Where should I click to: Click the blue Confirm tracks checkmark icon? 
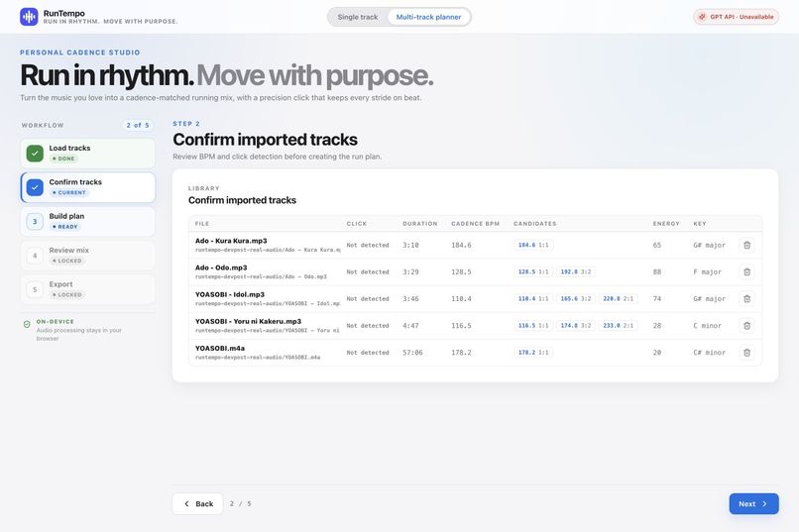click(35, 187)
